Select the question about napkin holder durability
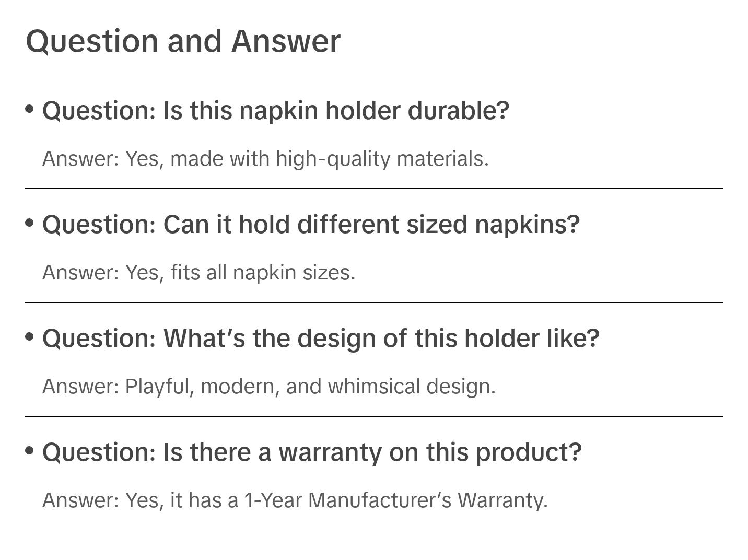 (x=275, y=111)
